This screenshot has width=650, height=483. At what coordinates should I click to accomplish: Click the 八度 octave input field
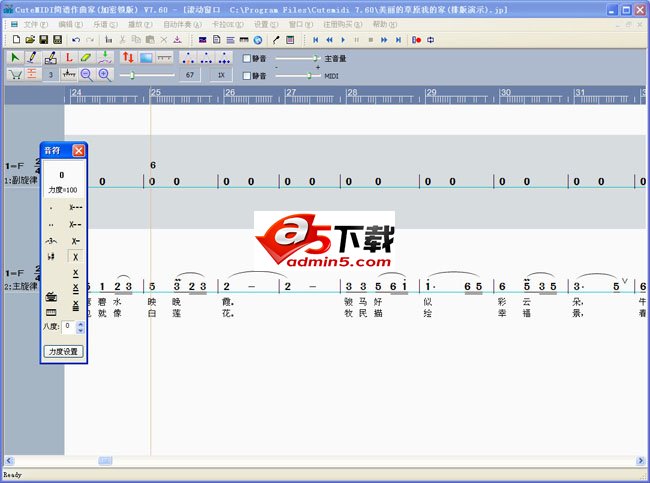tap(68, 327)
